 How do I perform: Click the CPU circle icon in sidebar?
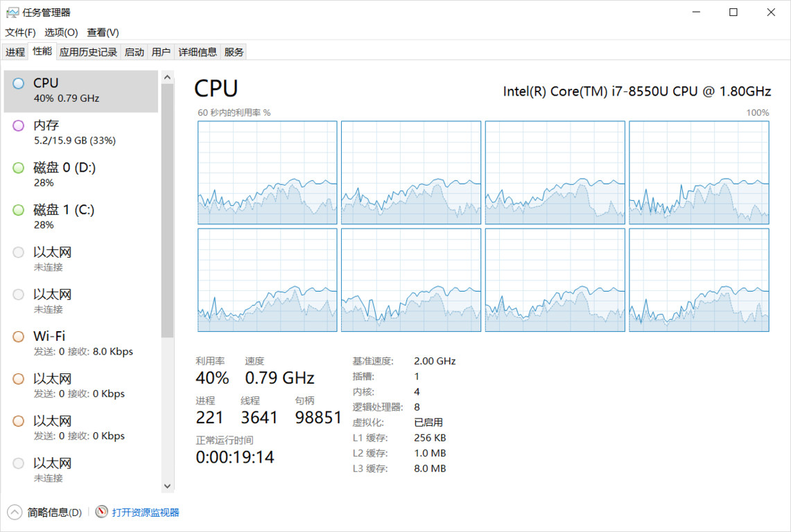point(19,84)
